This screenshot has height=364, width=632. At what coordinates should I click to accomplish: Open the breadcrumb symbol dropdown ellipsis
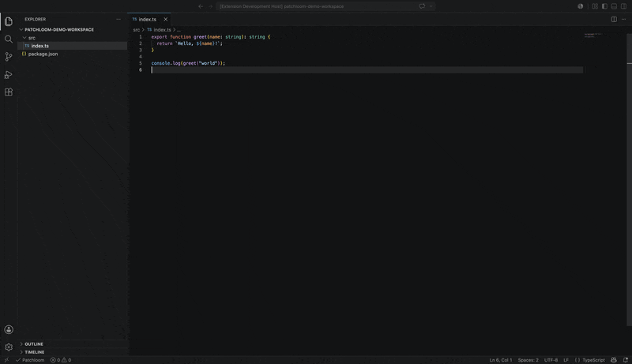click(179, 30)
